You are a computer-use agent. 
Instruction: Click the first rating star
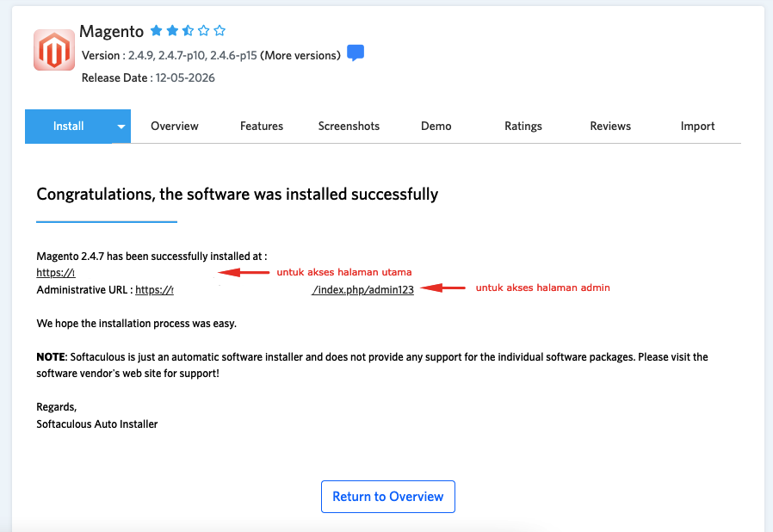tap(157, 31)
